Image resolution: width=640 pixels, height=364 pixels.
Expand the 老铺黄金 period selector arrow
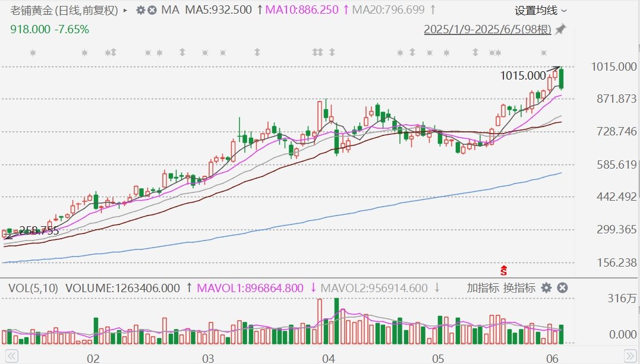125,10
